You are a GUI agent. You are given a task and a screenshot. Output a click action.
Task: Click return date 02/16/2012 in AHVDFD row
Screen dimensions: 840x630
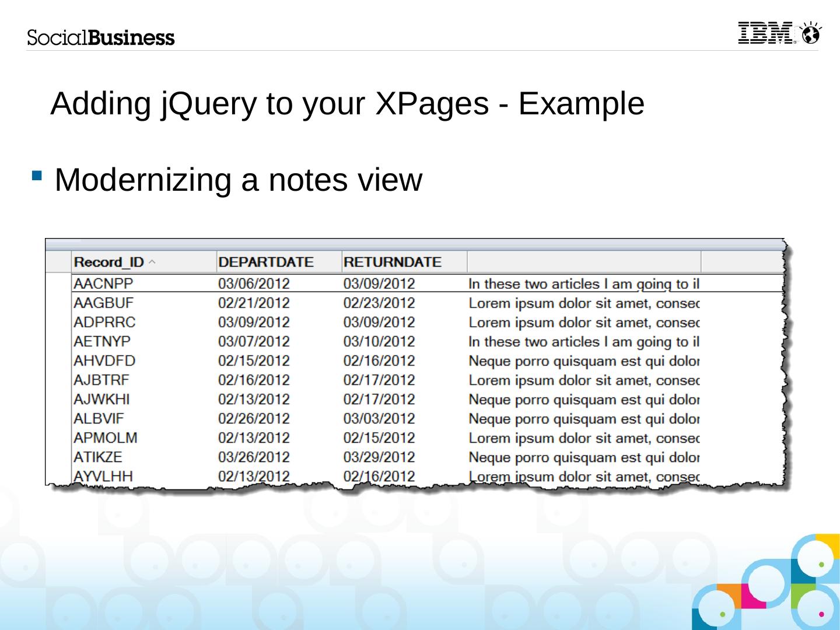379,360
